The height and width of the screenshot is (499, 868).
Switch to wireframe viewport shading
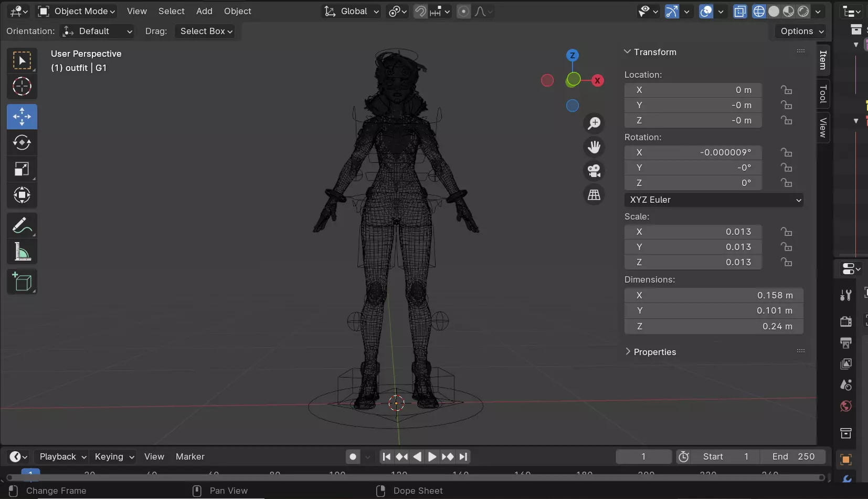[759, 11]
